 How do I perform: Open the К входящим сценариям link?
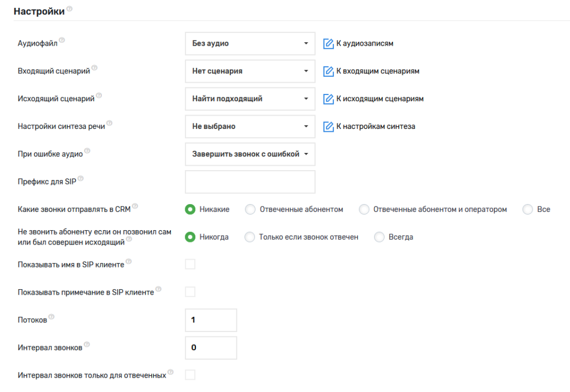(x=378, y=71)
